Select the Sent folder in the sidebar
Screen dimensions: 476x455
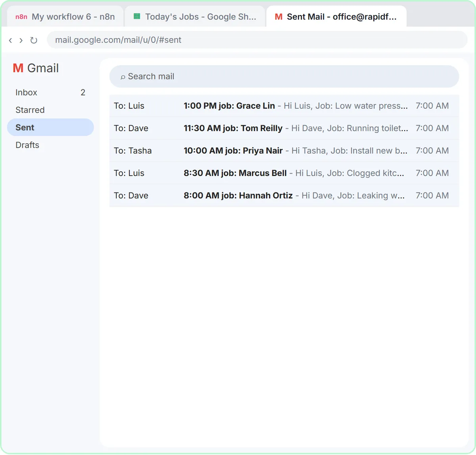tap(50, 127)
